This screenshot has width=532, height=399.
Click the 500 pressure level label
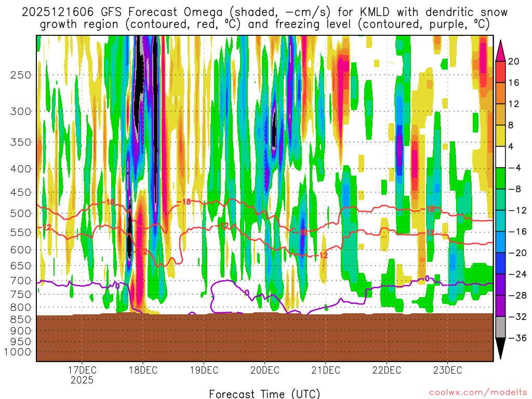pyautogui.click(x=21, y=214)
